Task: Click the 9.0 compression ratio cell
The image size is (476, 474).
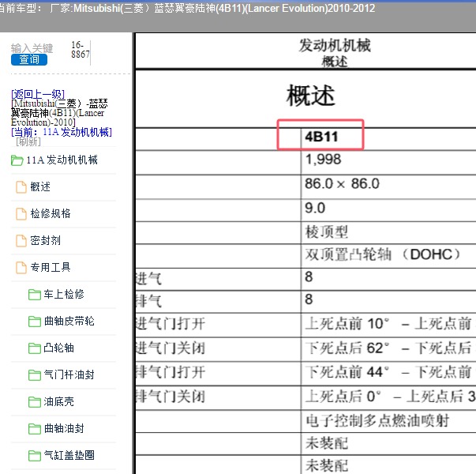Action: point(315,208)
